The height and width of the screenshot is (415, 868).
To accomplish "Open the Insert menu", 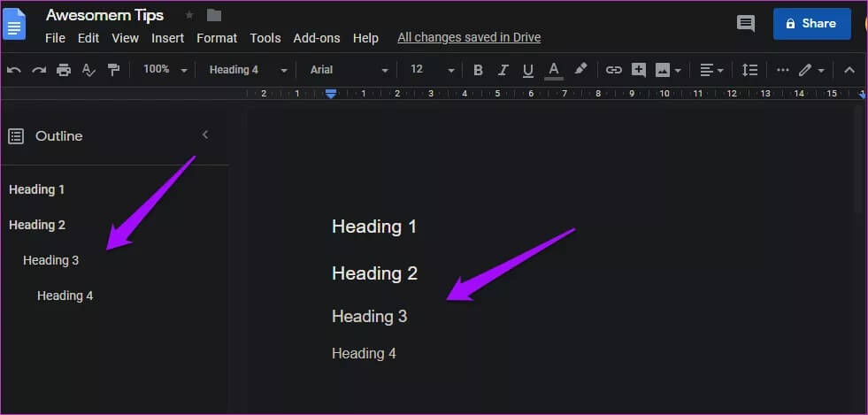I will 168,38.
